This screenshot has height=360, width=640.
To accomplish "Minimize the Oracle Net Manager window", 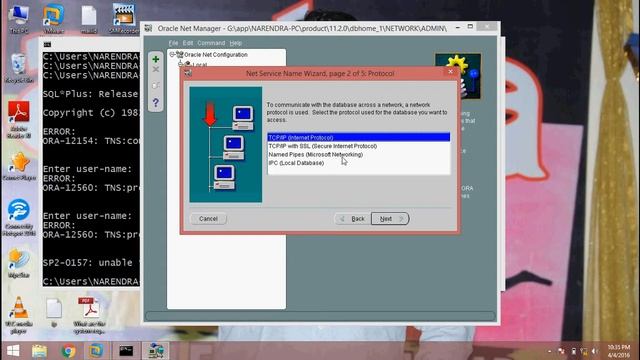I will point(458,27).
